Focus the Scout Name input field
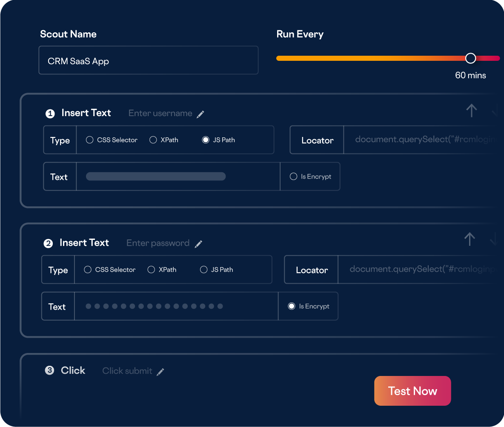The width and height of the screenshot is (504, 427). pos(148,60)
